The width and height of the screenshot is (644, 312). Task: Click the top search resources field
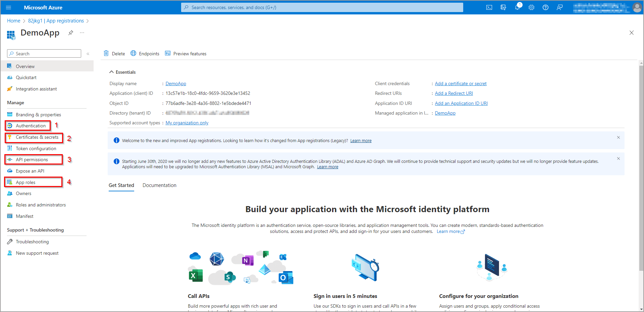322,7
